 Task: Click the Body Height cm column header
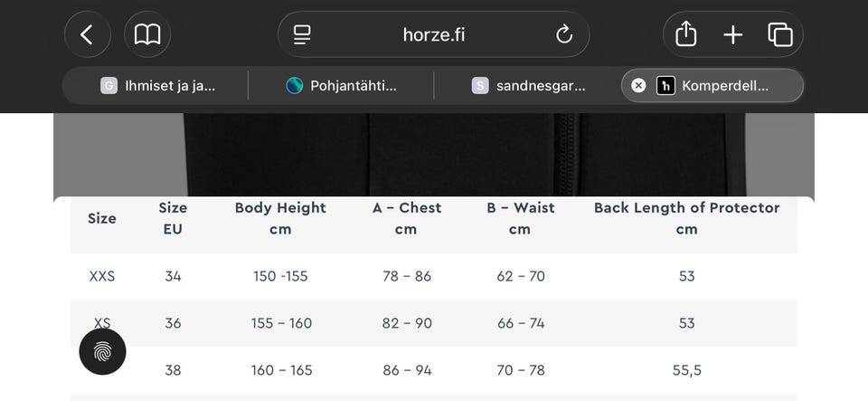click(x=280, y=218)
